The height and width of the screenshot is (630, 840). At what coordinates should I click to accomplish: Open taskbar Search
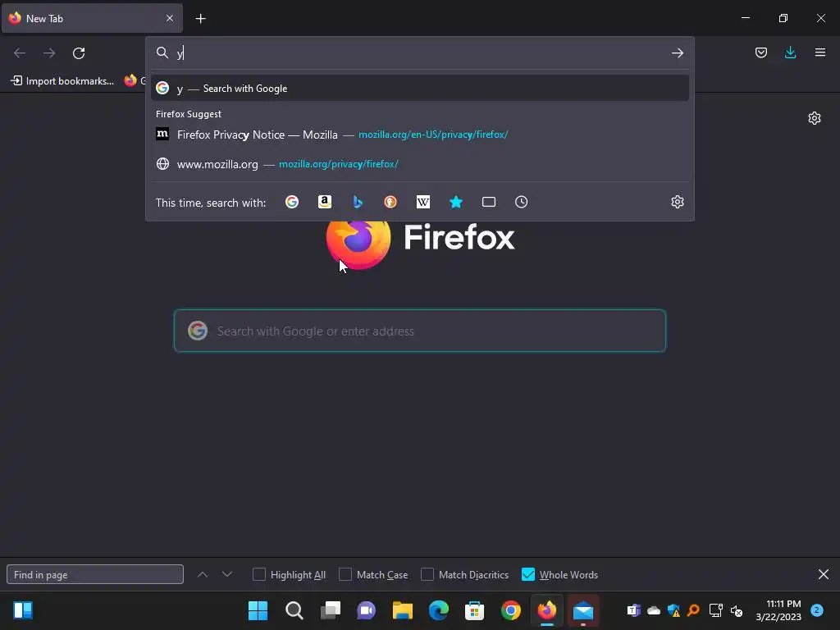coord(294,610)
